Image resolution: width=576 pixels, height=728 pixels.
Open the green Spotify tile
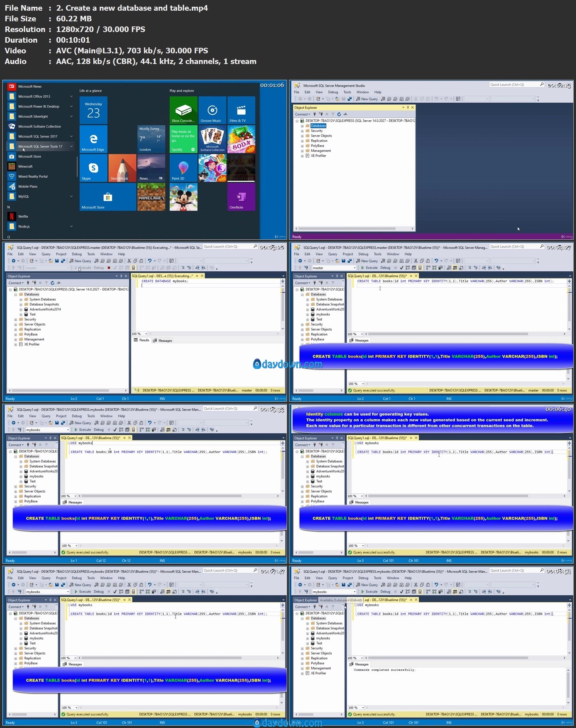183,139
